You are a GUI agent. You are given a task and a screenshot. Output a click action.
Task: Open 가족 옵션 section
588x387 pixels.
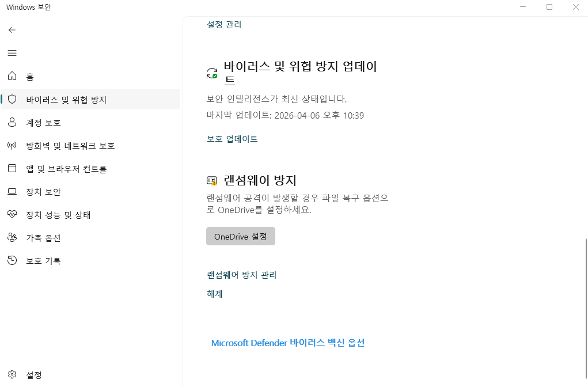click(x=90, y=238)
